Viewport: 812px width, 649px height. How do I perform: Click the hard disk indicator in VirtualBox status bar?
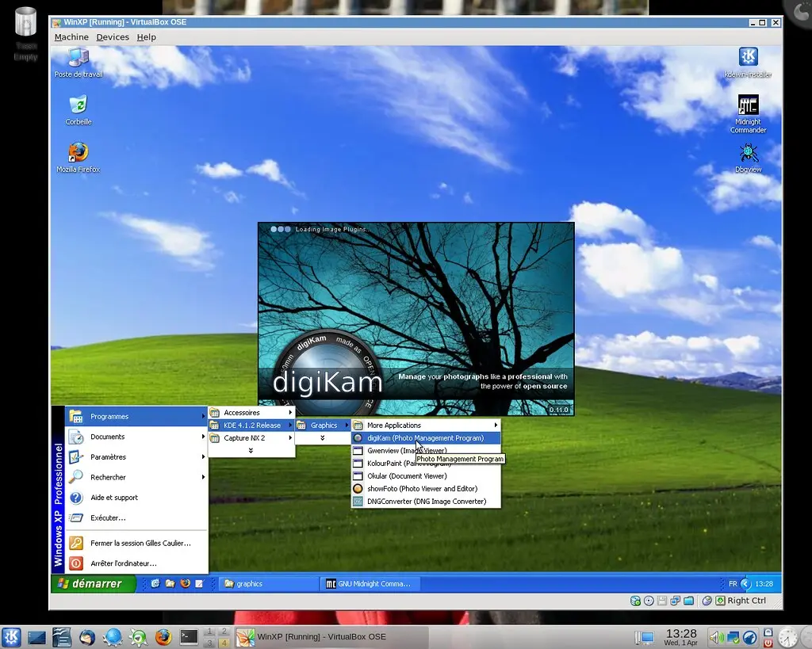[636, 601]
